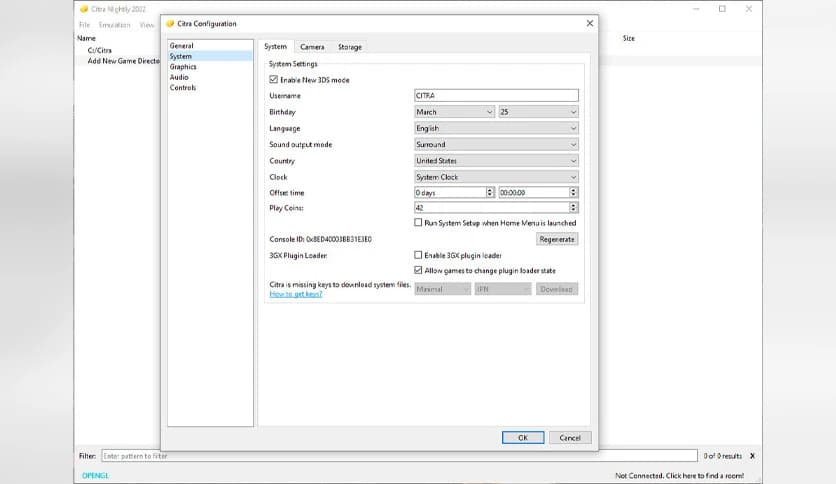Screen dimensions: 836x484
Task: Open the Emulation menu in Citra window
Action: (x=114, y=25)
